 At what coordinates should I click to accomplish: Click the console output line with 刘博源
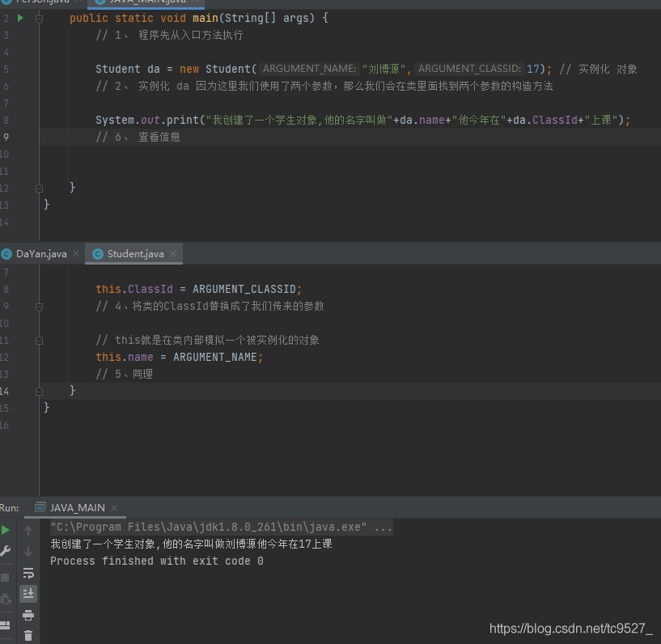191,544
